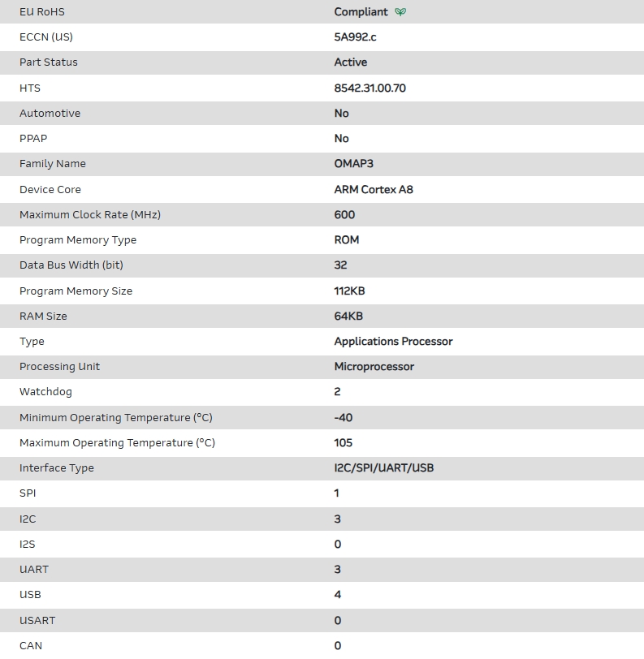The height and width of the screenshot is (659, 644).
Task: Select the maximum operating temperature value 105
Action: pos(344,443)
